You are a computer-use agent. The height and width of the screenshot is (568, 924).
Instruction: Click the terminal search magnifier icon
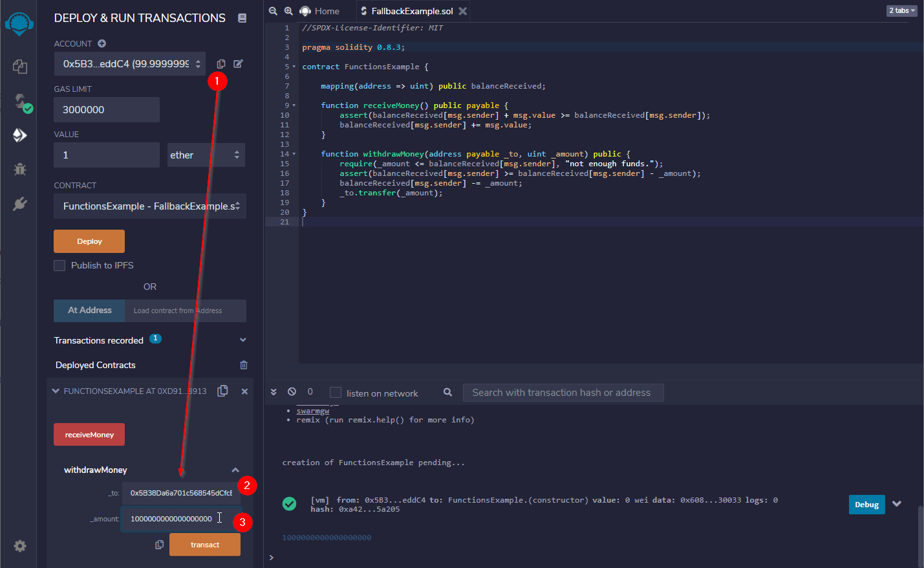click(x=447, y=392)
